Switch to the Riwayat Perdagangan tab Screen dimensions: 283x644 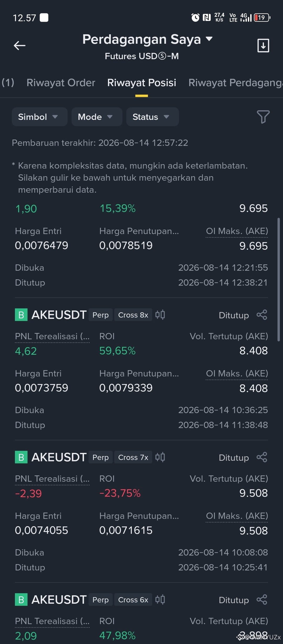[x=236, y=83]
